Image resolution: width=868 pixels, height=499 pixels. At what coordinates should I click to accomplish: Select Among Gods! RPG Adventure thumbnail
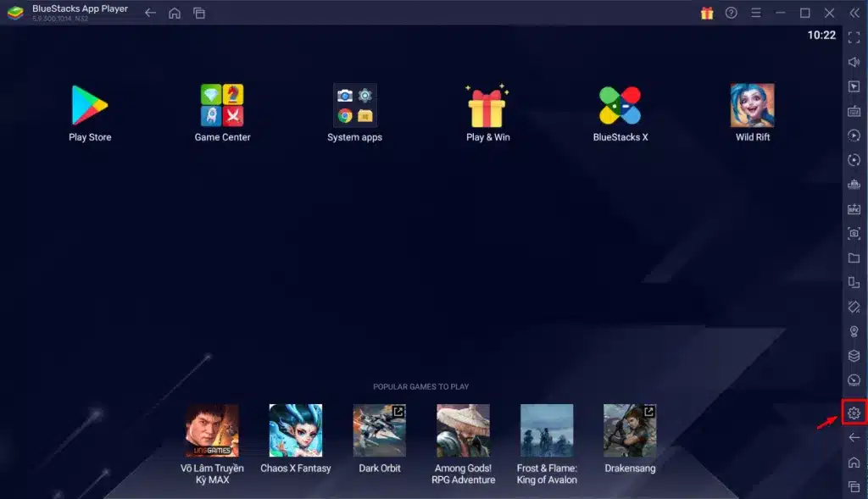(x=463, y=430)
